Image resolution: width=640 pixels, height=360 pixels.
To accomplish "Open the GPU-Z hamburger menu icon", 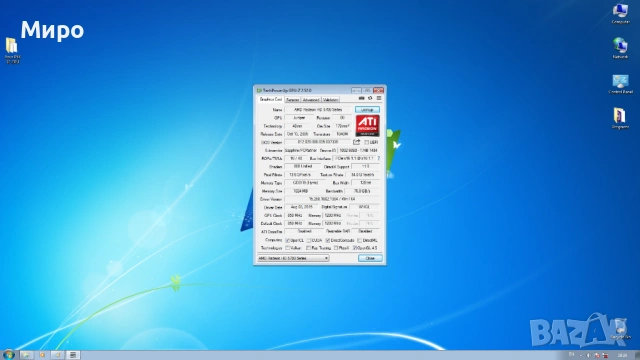I will [379, 98].
